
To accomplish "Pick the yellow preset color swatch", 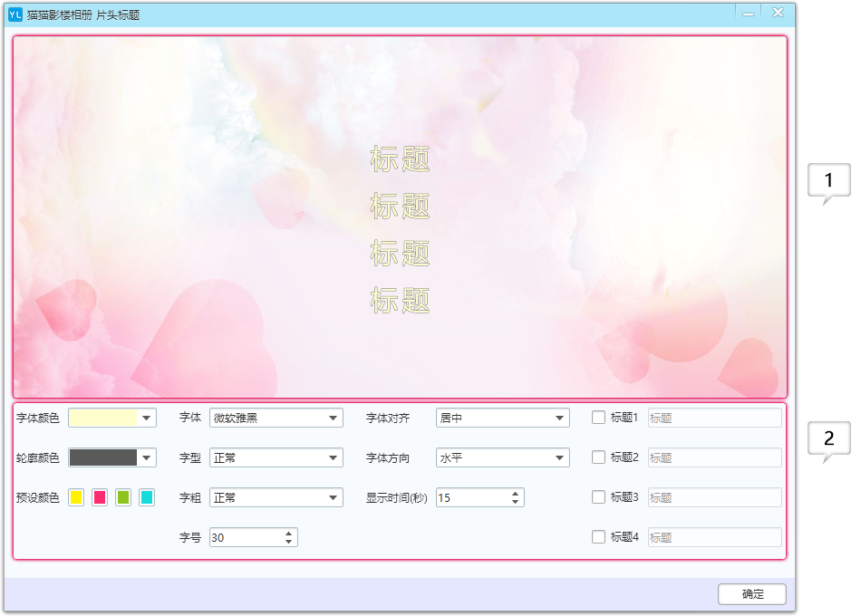I will click(x=76, y=497).
